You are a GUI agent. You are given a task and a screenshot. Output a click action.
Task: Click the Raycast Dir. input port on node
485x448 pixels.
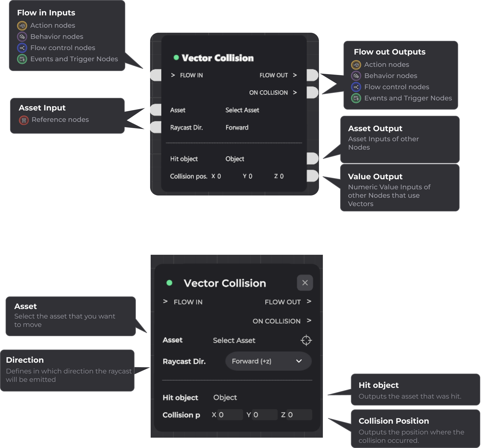coord(156,127)
